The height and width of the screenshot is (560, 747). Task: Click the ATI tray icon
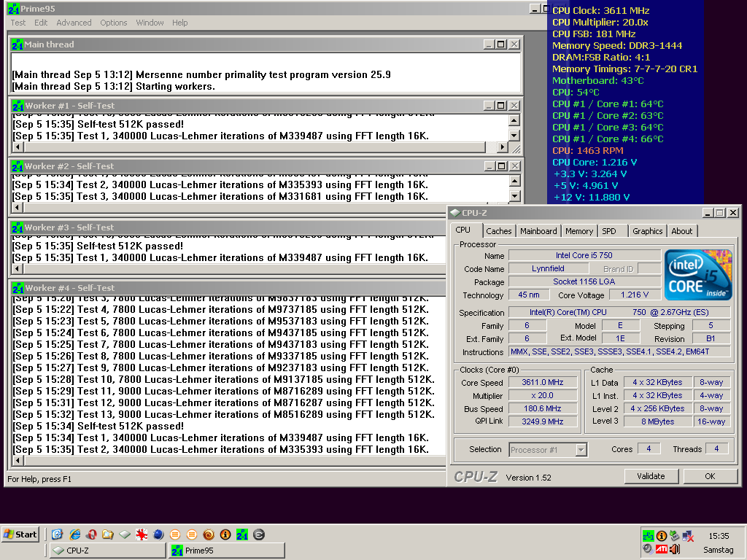(662, 549)
